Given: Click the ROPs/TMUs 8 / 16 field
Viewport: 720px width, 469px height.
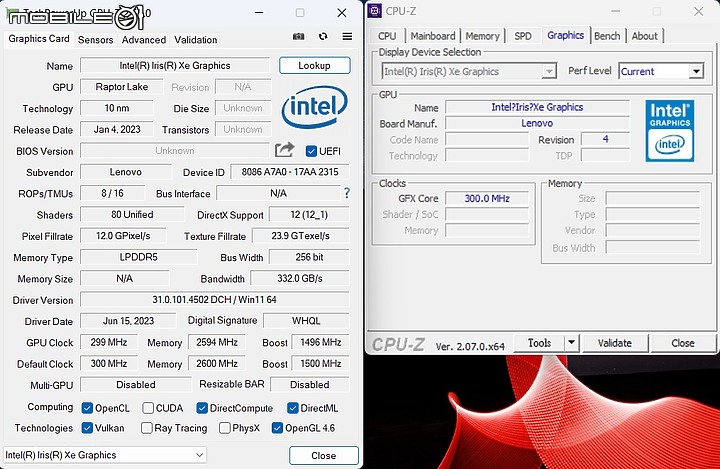Looking at the screenshot, I should click(112, 193).
